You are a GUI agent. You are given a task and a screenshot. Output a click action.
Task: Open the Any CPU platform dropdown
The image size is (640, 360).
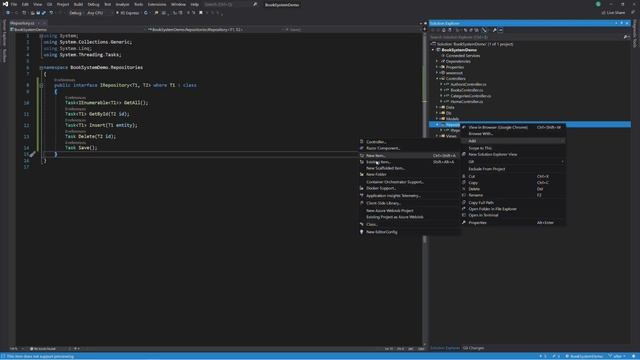[x=98, y=13]
